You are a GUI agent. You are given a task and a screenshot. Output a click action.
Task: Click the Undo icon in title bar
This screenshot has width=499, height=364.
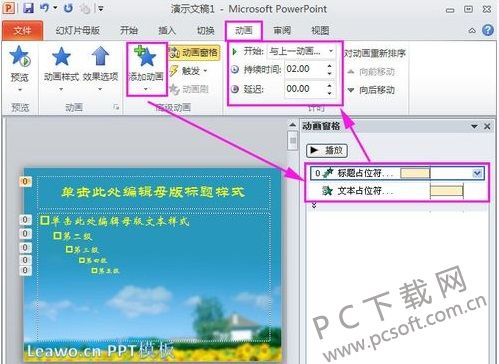click(45, 8)
